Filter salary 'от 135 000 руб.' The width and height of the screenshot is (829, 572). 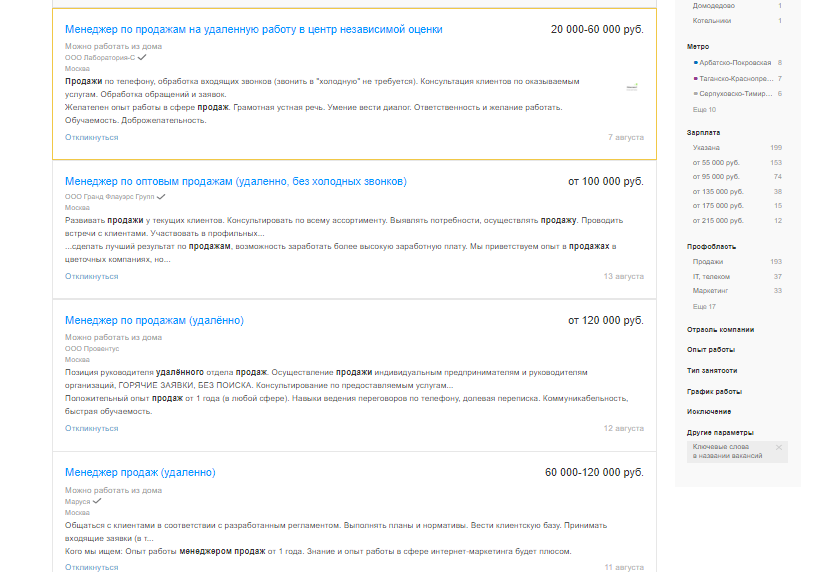718,192
